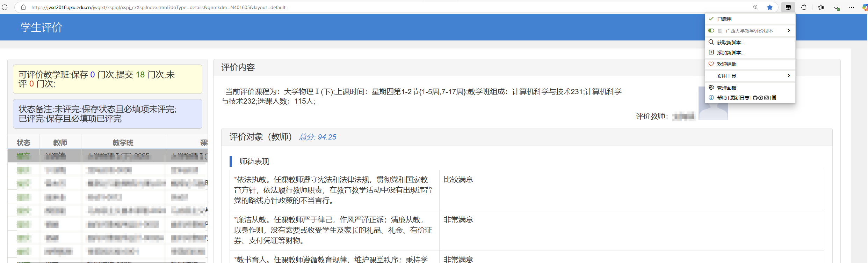Click the 更新日志 changelog link
Screen dimensions: 868x263
pyautogui.click(x=739, y=98)
